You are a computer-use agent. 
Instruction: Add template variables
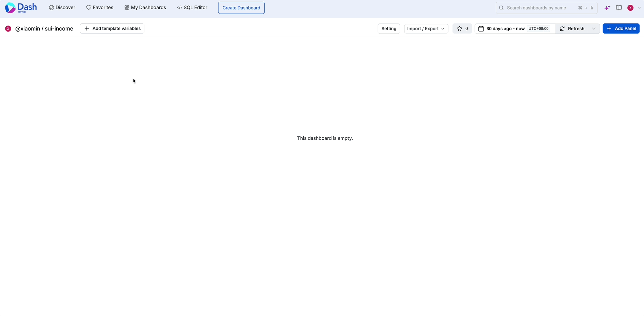coord(112,28)
